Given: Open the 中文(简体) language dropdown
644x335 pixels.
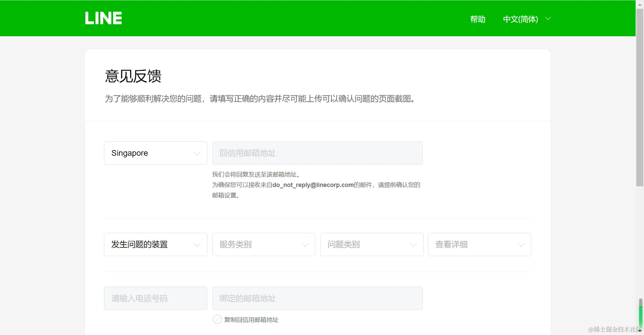Looking at the screenshot, I should pos(527,19).
